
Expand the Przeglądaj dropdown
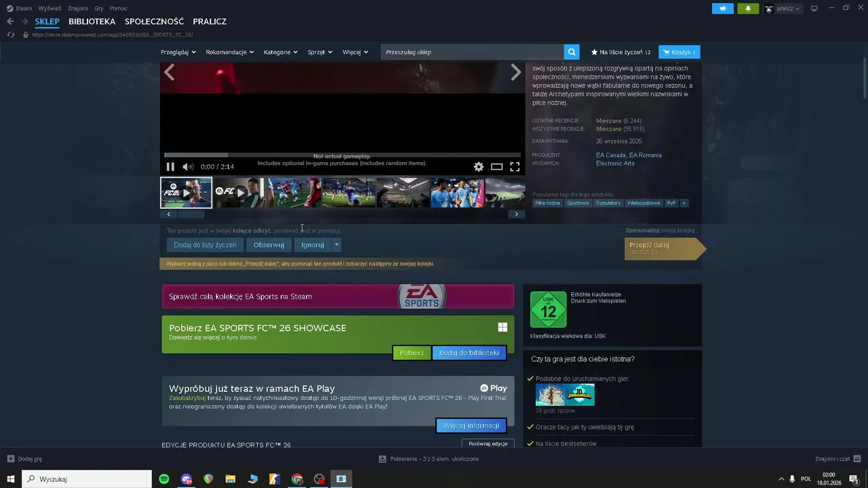(x=178, y=52)
